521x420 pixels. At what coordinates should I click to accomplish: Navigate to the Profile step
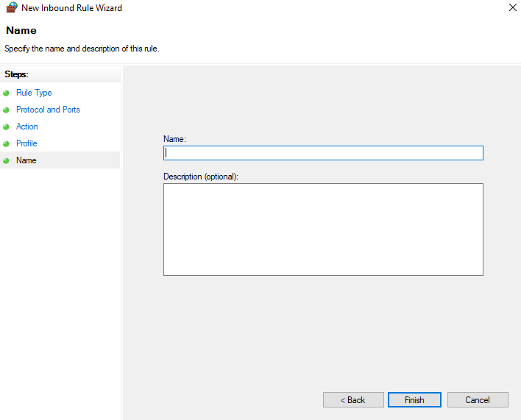click(x=26, y=143)
